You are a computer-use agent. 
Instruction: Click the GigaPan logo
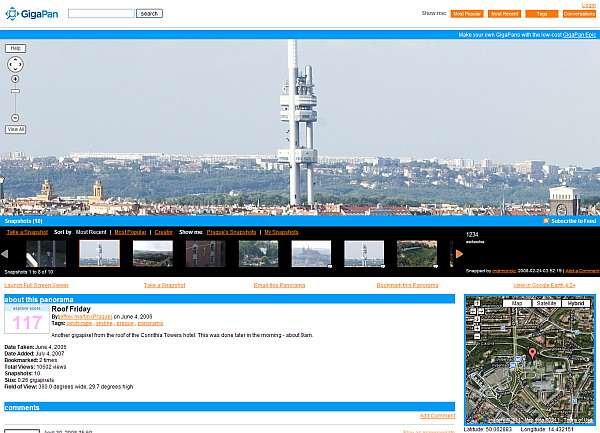32,14
